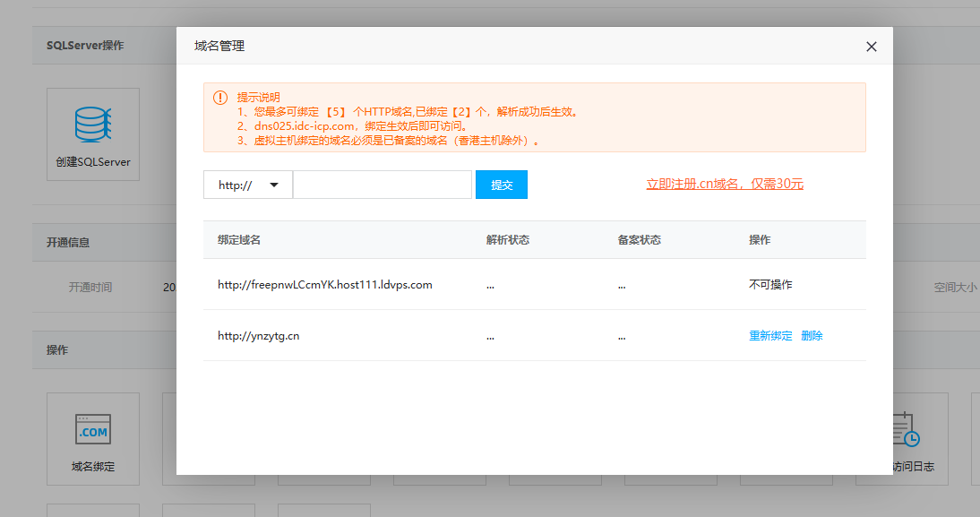The image size is (980, 517).
Task: Close the 域名管理 dialog
Action: [872, 47]
